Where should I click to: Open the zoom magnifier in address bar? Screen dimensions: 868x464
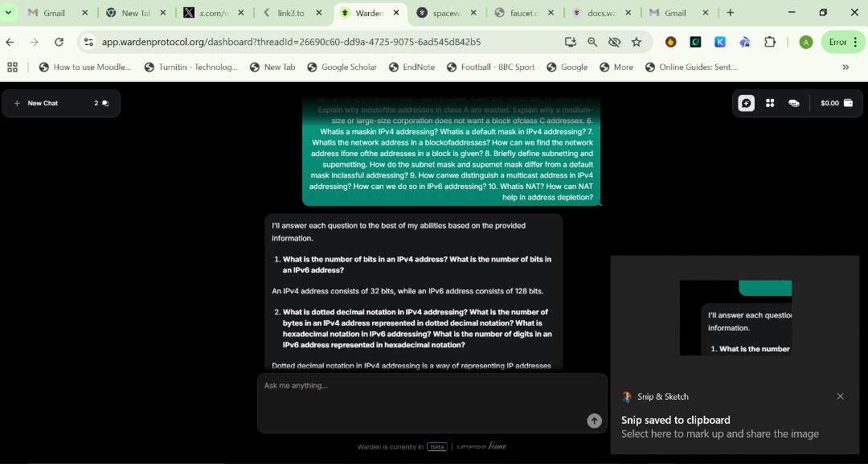[592, 42]
